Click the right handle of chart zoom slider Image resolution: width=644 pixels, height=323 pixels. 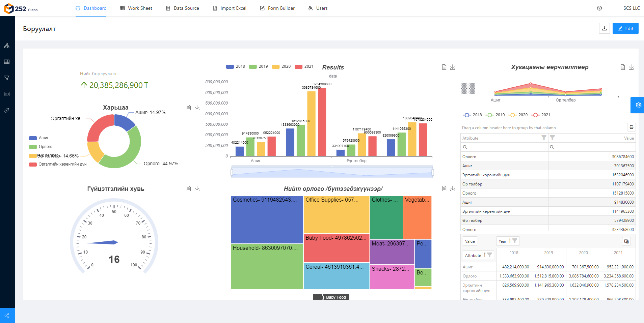(432, 173)
